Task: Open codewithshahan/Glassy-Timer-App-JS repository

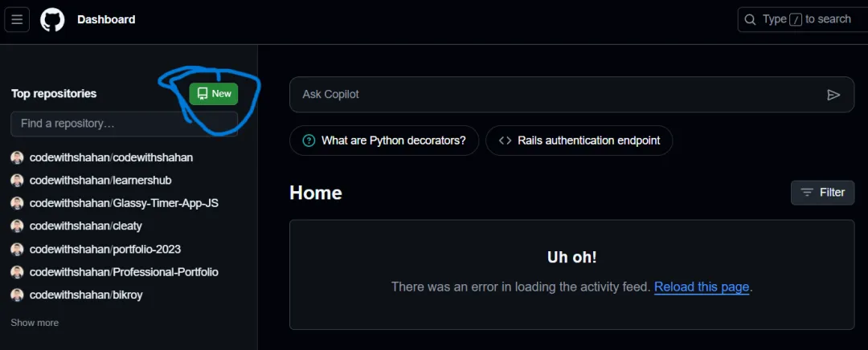Action: point(124,203)
